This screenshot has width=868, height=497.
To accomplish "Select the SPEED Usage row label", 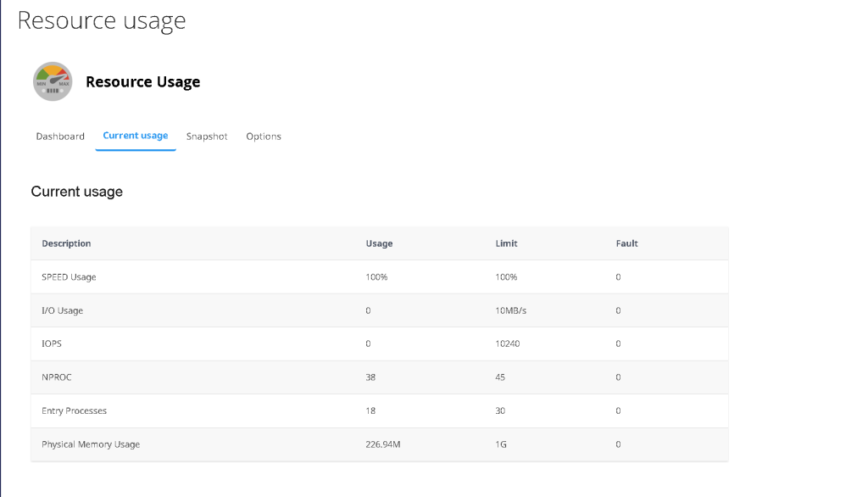I will [69, 277].
